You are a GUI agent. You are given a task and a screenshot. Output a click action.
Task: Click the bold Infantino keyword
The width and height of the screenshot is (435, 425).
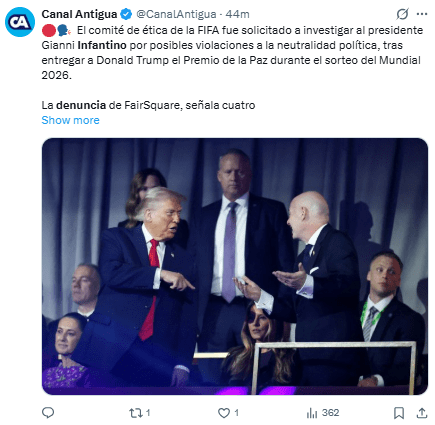click(x=102, y=45)
